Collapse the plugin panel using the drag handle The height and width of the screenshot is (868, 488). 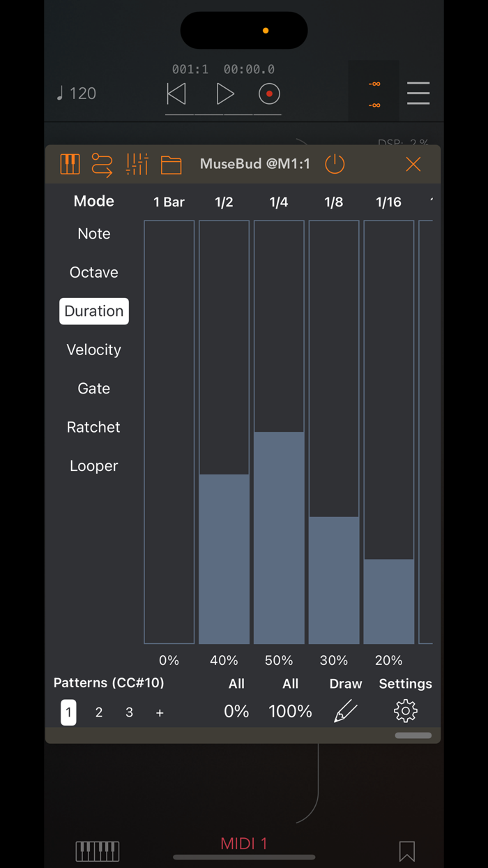[x=413, y=735]
